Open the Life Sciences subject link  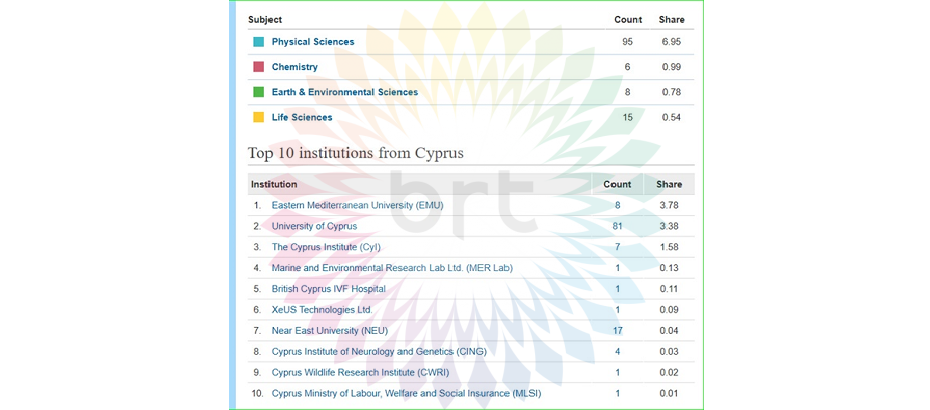[x=302, y=117]
